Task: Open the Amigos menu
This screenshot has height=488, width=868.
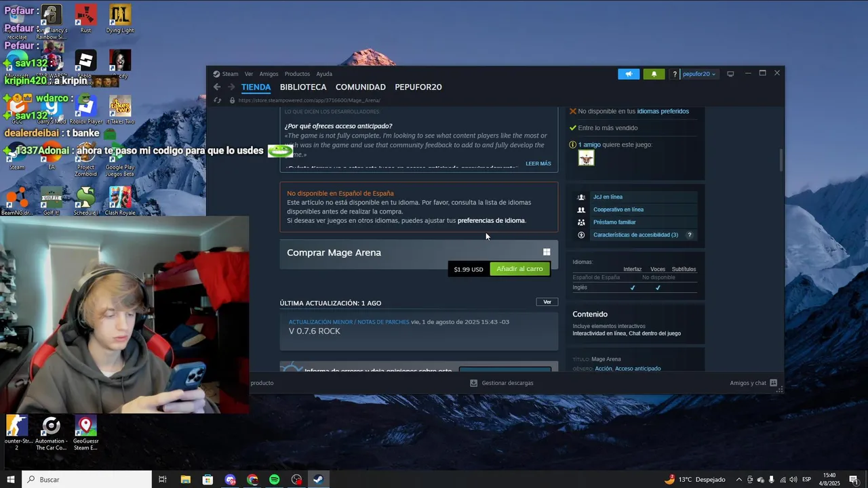Action: [x=269, y=74]
